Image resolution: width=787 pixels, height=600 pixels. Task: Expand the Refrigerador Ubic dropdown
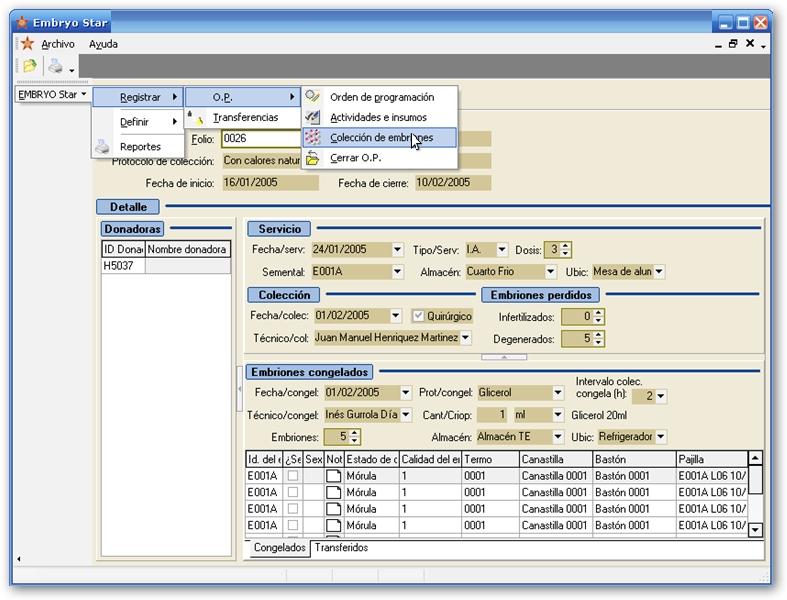tap(661, 437)
